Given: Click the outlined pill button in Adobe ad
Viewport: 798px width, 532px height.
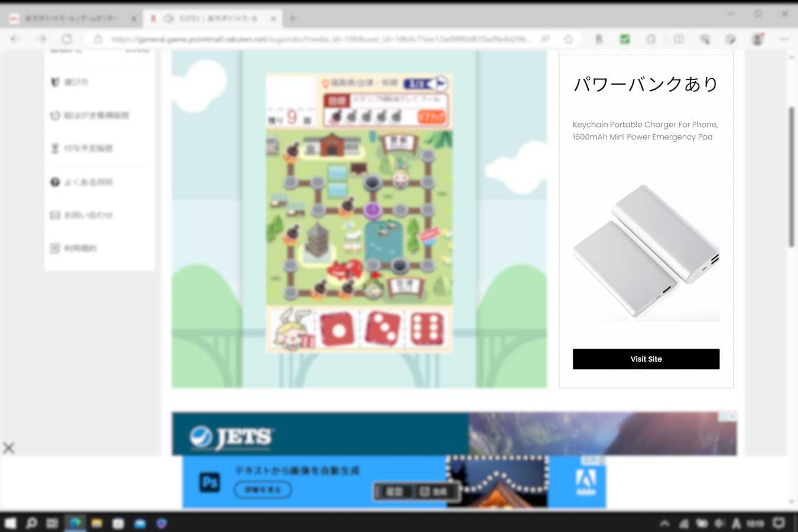Looking at the screenshot, I should click(262, 490).
